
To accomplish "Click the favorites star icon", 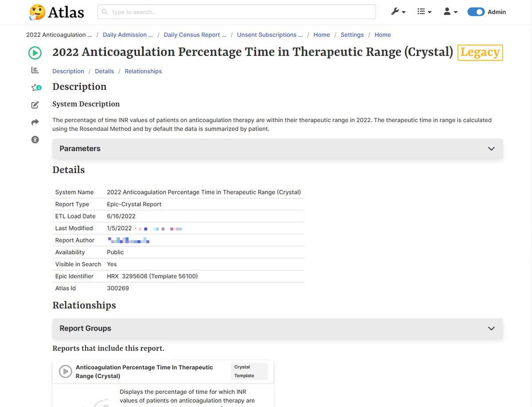I will click(x=35, y=87).
